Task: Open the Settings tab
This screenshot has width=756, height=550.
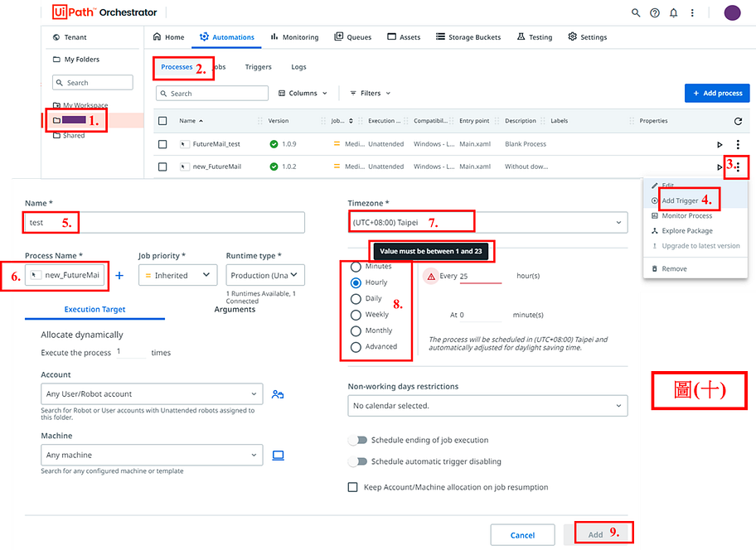Action: (587, 37)
